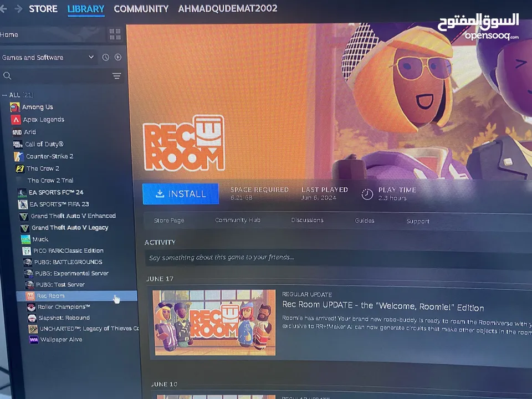Open the COMMUNITY menu
532x399 pixels.
pyautogui.click(x=141, y=9)
